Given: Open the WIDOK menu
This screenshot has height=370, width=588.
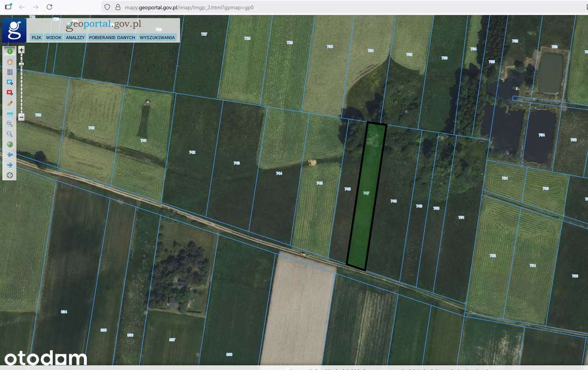Looking at the screenshot, I should pyautogui.click(x=54, y=38).
